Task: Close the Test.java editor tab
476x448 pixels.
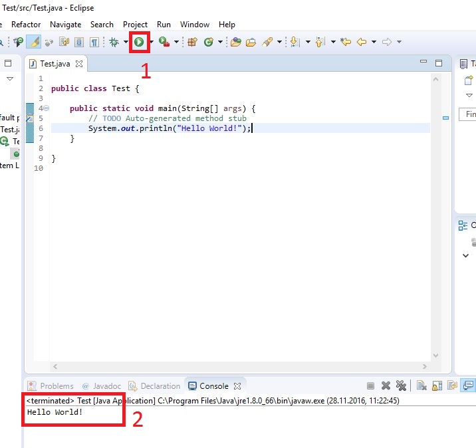Action: 79,64
